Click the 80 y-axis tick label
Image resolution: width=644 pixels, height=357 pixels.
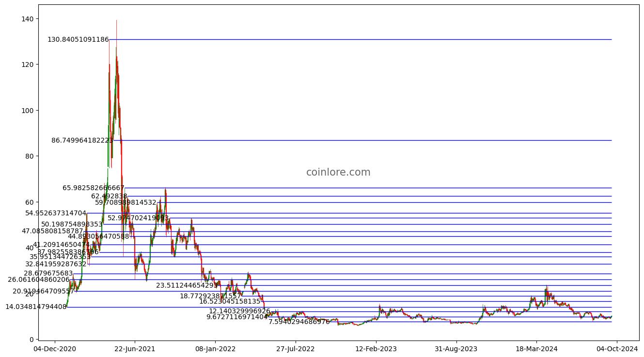coord(30,156)
